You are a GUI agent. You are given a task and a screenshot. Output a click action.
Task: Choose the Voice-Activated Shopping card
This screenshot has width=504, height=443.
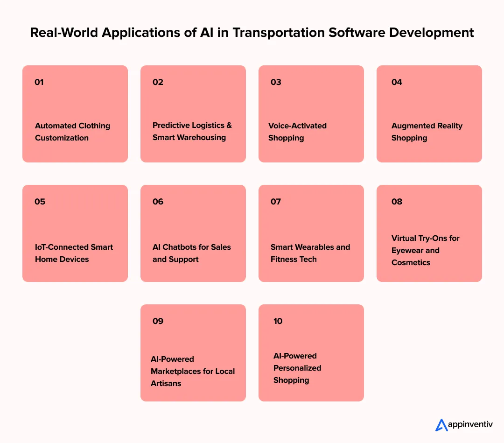(311, 114)
